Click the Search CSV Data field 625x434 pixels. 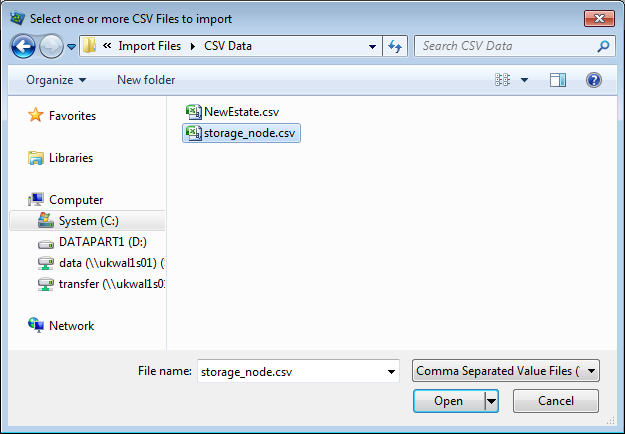coord(505,46)
